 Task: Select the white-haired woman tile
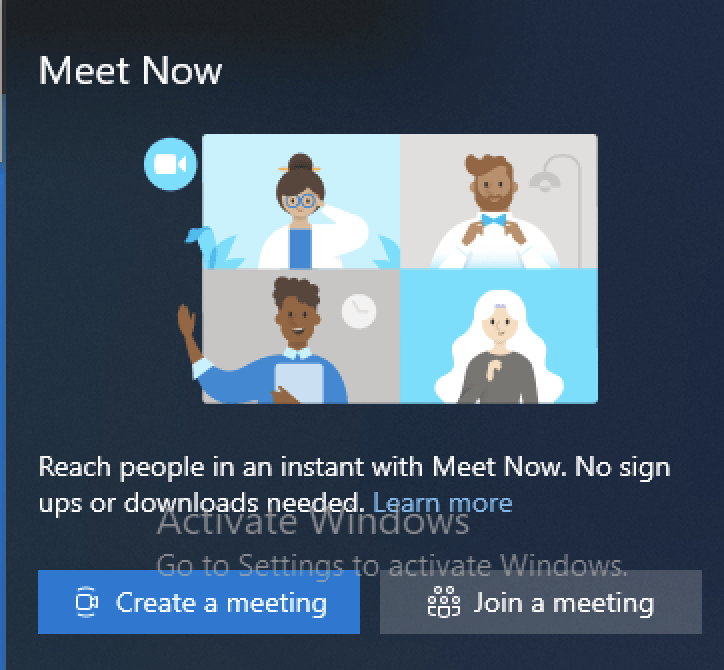[499, 336]
